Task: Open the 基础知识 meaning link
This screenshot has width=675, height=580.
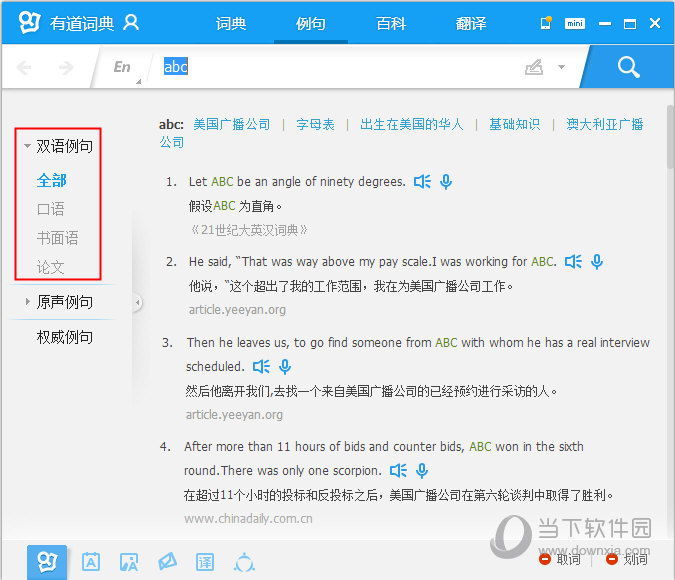Action: coord(514,124)
